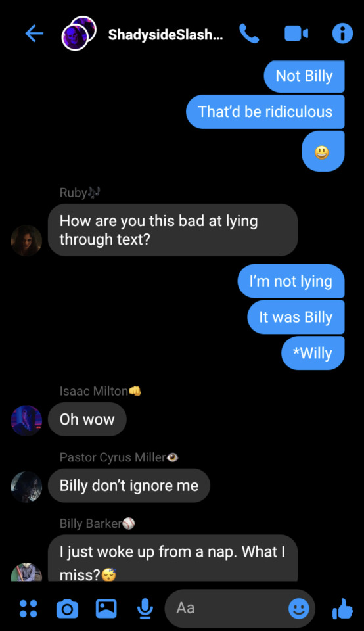Start a voice call with phone icon
The height and width of the screenshot is (631, 364).
click(x=250, y=34)
